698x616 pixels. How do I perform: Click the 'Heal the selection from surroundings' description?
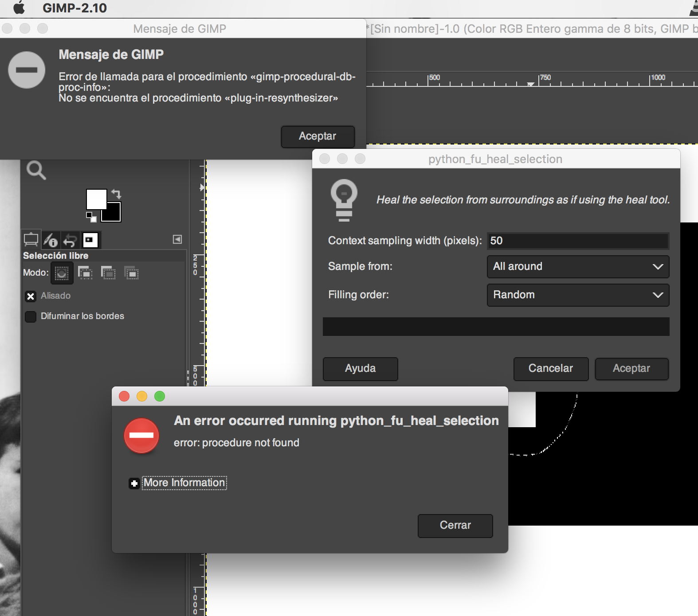click(523, 200)
